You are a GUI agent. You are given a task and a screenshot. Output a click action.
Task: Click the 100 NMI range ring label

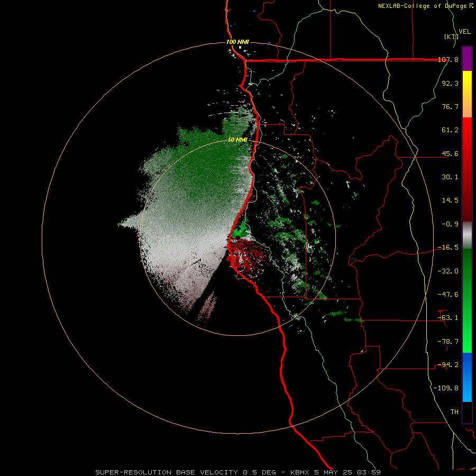[x=237, y=42]
